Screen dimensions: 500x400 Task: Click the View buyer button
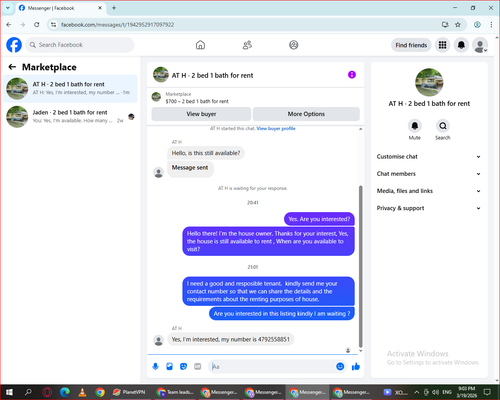pos(201,114)
